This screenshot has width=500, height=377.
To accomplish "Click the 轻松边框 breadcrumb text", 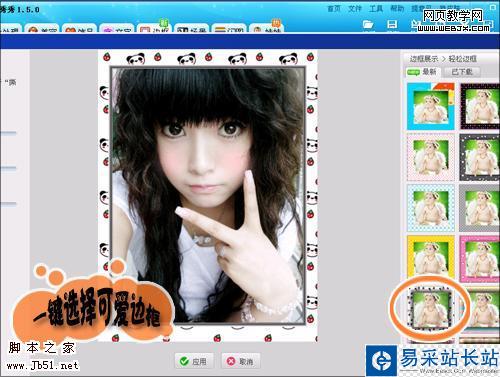I will pyautogui.click(x=462, y=59).
